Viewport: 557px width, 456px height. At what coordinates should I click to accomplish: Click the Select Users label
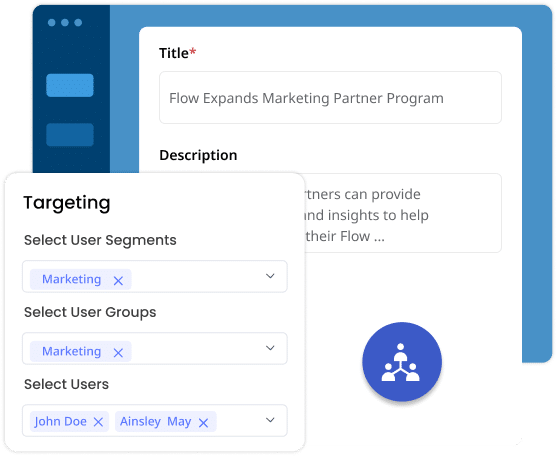click(x=66, y=384)
